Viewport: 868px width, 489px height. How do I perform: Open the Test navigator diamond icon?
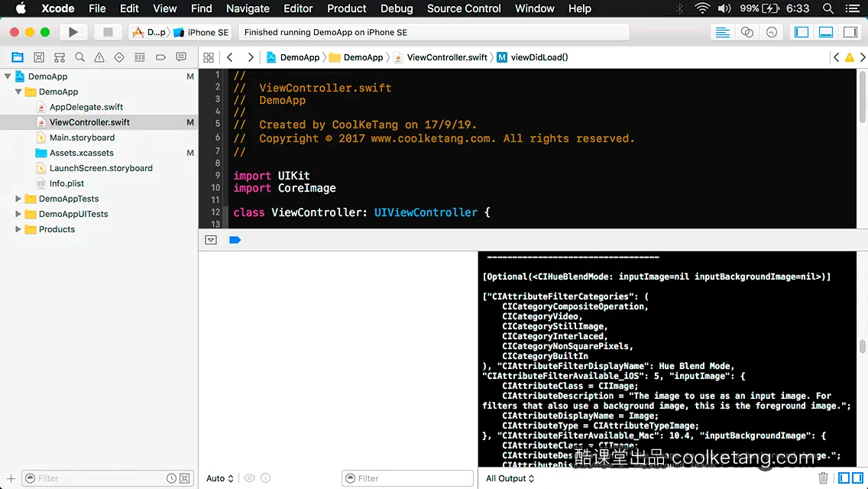click(119, 57)
